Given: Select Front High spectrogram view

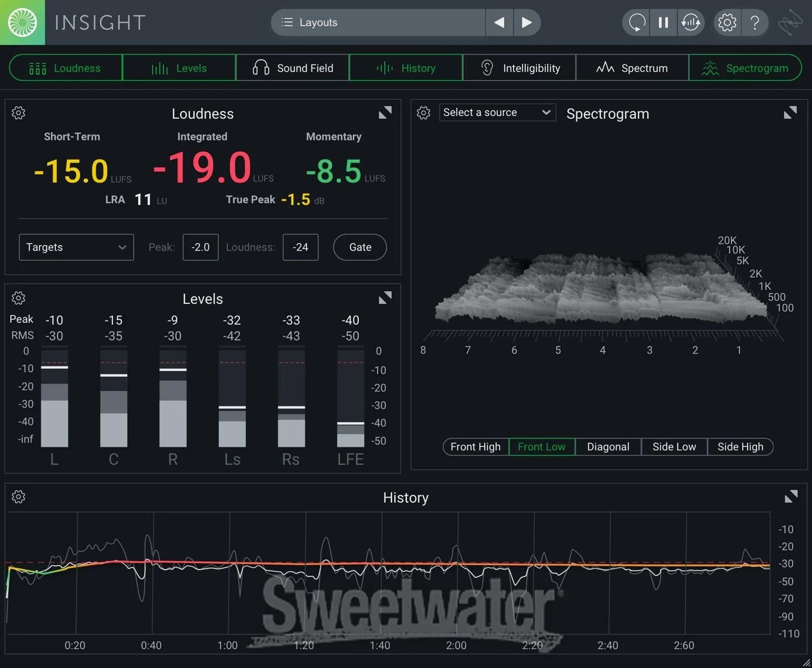Looking at the screenshot, I should 476,447.
